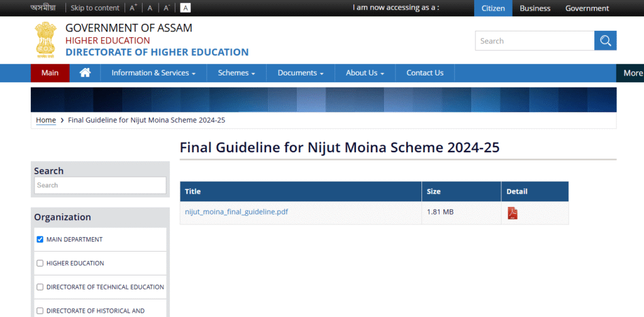Screen dimensions: 644x317
Task: Select the Business access tab
Action: point(535,8)
